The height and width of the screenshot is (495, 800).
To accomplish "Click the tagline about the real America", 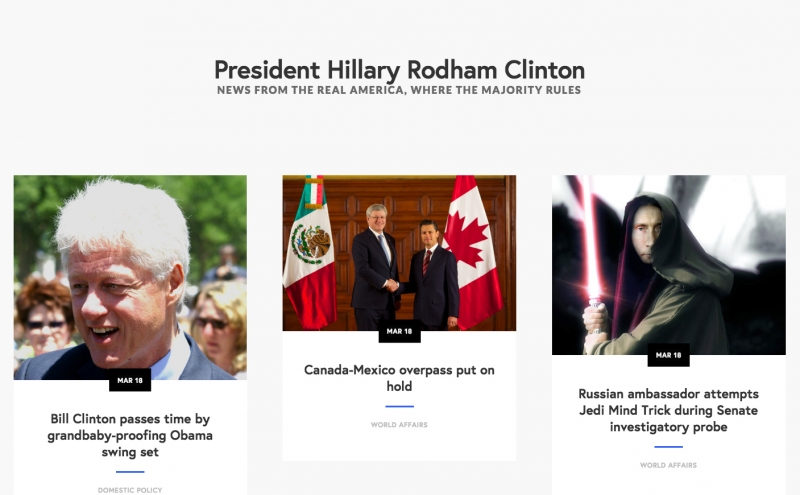I will [x=399, y=90].
